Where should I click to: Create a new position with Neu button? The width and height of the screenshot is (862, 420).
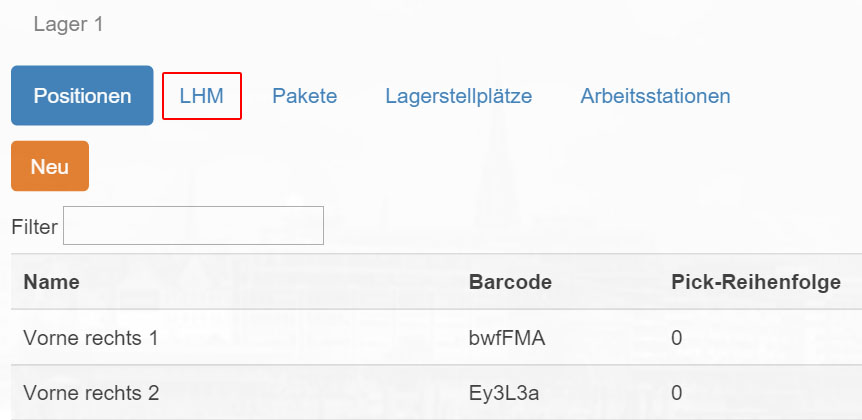click(50, 166)
